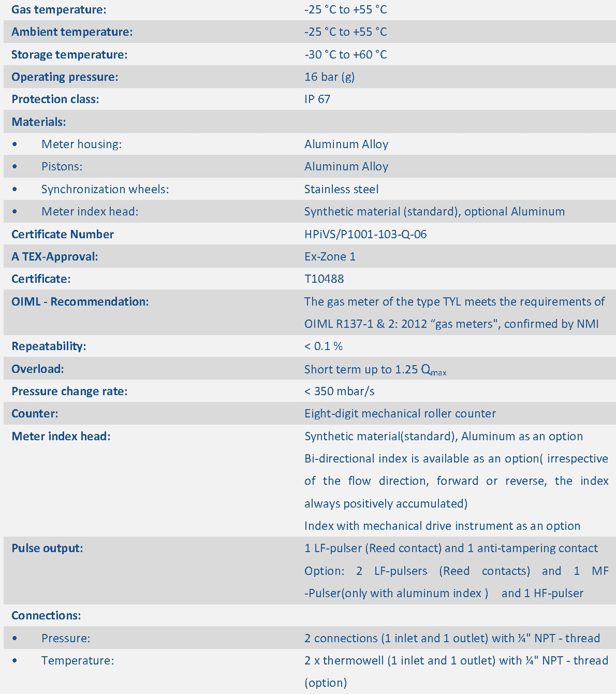Click the 16 bar (g) pressure value
This screenshot has width=616, height=694.
pyautogui.click(x=329, y=77)
